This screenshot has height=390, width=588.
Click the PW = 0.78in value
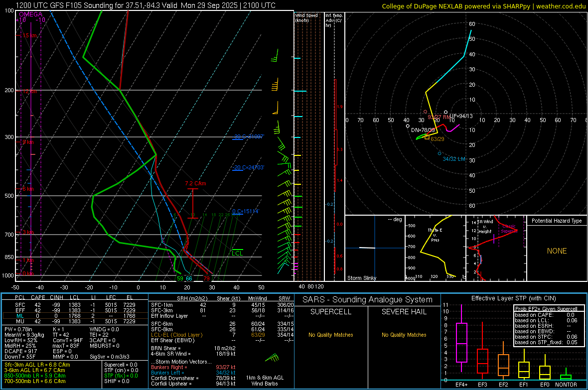tap(18, 329)
